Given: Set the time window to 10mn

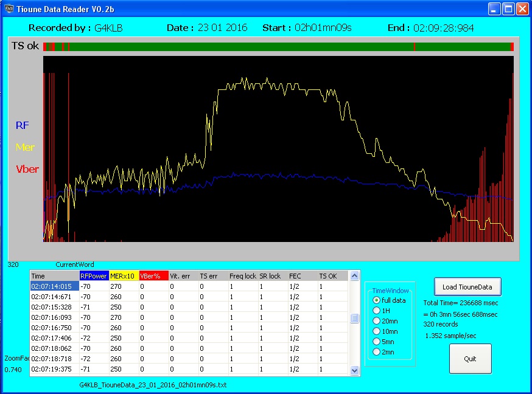Looking at the screenshot, I should (x=376, y=331).
